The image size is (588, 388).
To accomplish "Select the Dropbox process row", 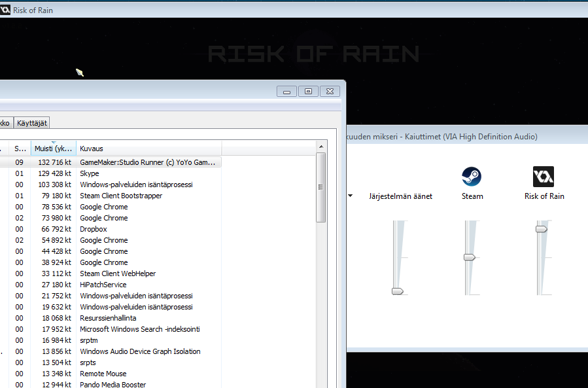I will 111,229.
